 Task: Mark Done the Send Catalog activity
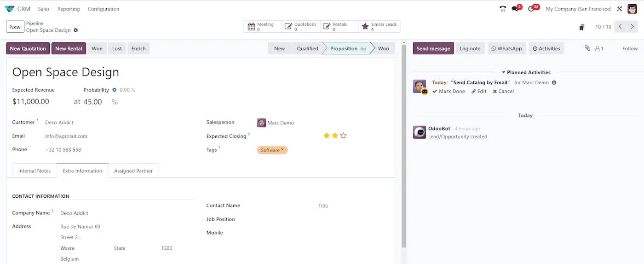(x=448, y=91)
